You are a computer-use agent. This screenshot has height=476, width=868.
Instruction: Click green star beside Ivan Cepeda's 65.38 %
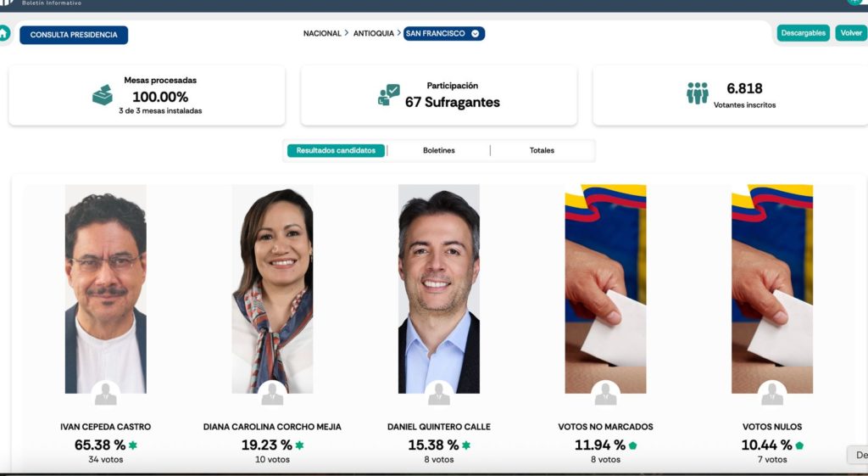pos(133,445)
